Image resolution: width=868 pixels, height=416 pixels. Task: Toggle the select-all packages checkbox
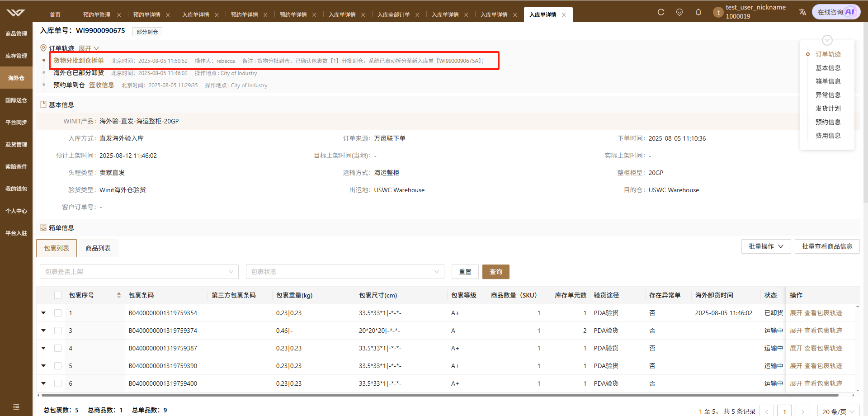tap(58, 295)
